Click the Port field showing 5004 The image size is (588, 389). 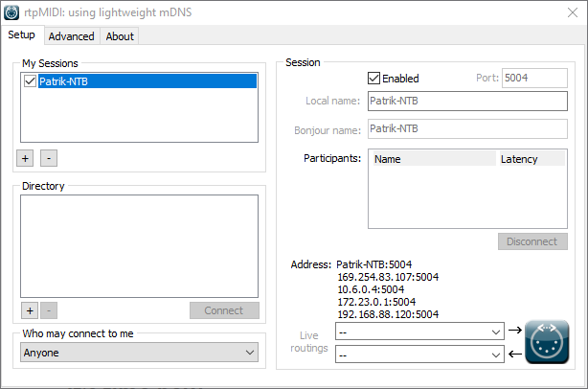pyautogui.click(x=534, y=78)
